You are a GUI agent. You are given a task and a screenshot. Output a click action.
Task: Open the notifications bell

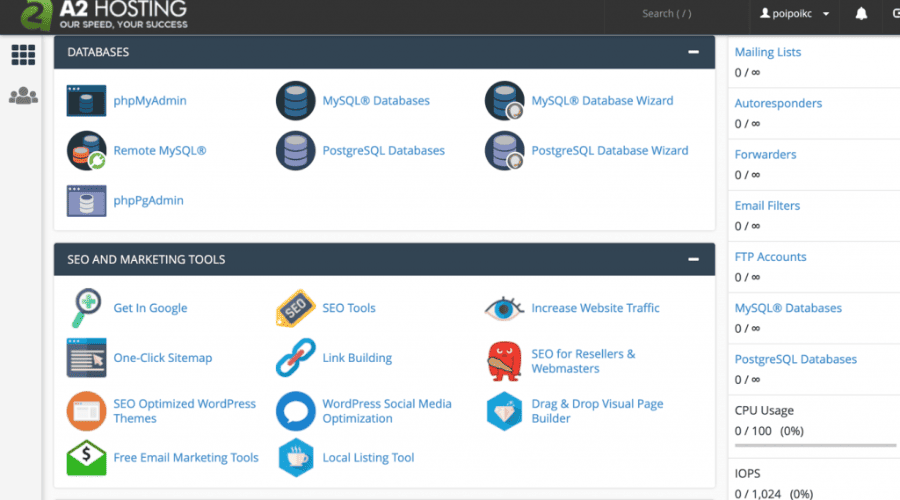(x=861, y=14)
